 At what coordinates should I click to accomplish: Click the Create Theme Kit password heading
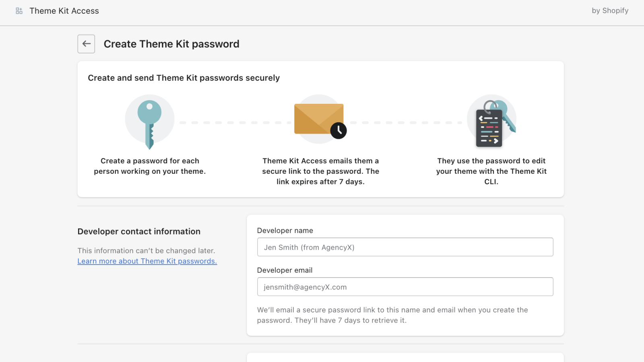[171, 44]
